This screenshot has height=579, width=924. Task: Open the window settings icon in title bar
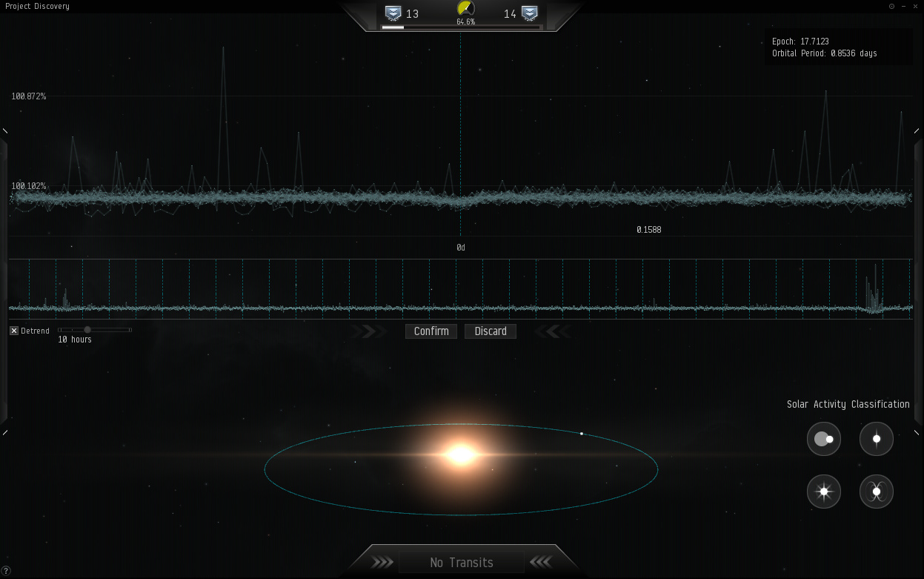click(891, 6)
